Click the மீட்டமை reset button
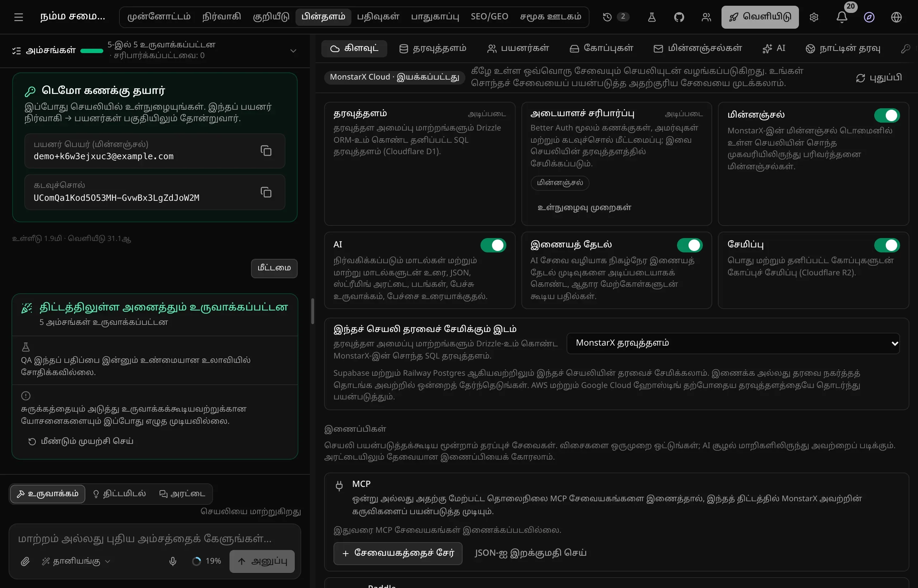The image size is (918, 588). pyautogui.click(x=274, y=269)
